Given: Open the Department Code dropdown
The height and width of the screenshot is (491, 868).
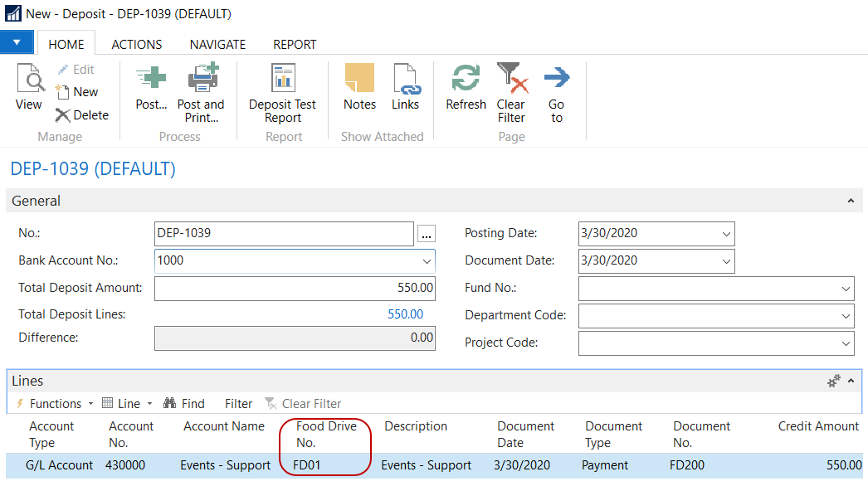Looking at the screenshot, I should click(x=846, y=316).
